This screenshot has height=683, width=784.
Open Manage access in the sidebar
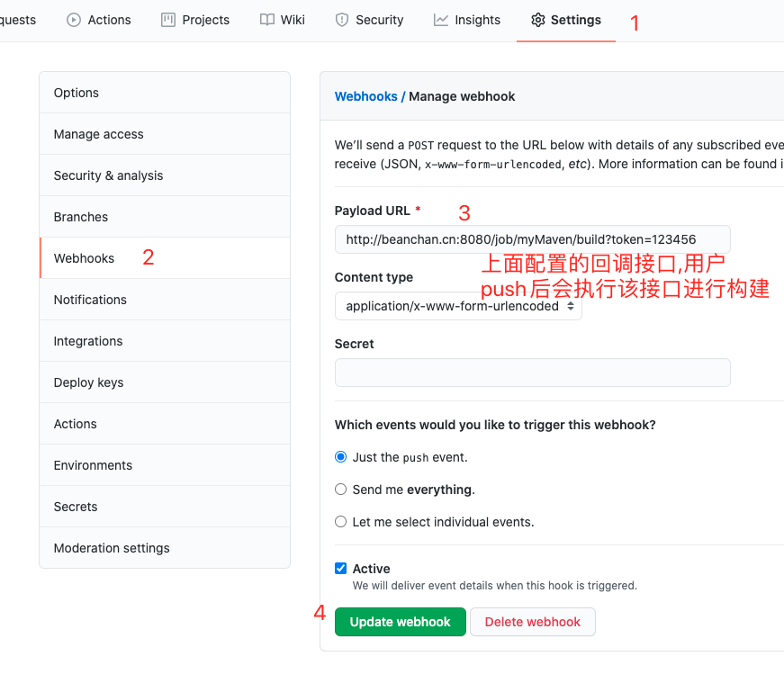(x=165, y=134)
